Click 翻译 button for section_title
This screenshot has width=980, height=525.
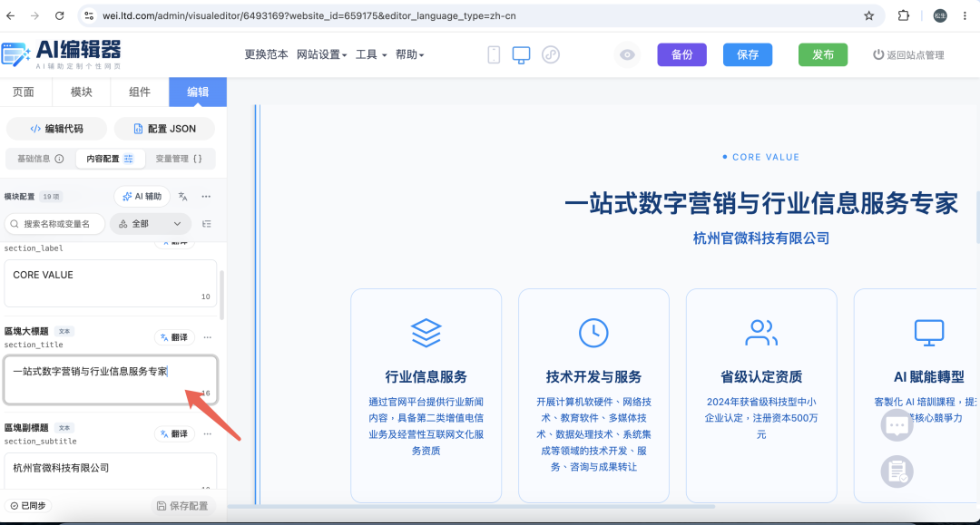point(174,337)
